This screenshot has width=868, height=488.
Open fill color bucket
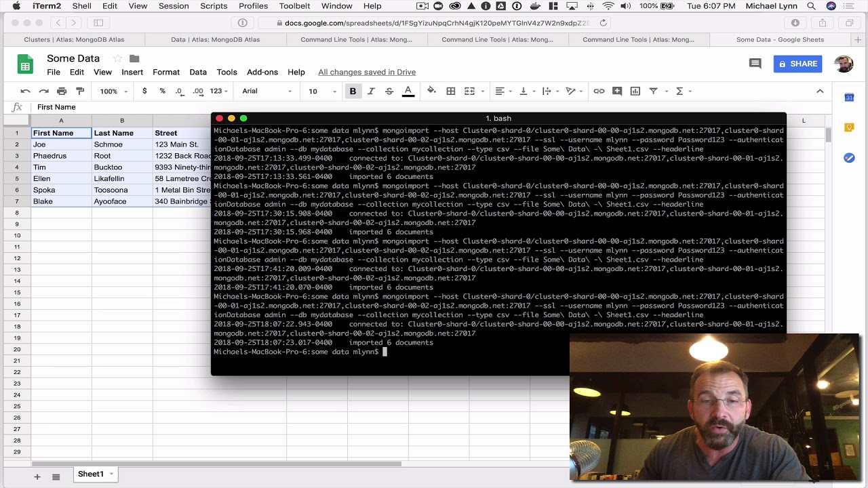click(x=431, y=91)
